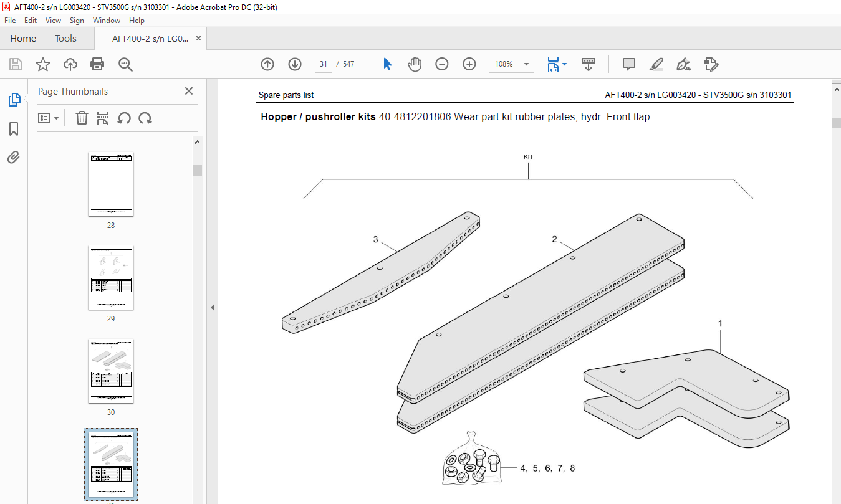Rotate pages clockwise
This screenshot has width=841, height=504.
click(145, 118)
